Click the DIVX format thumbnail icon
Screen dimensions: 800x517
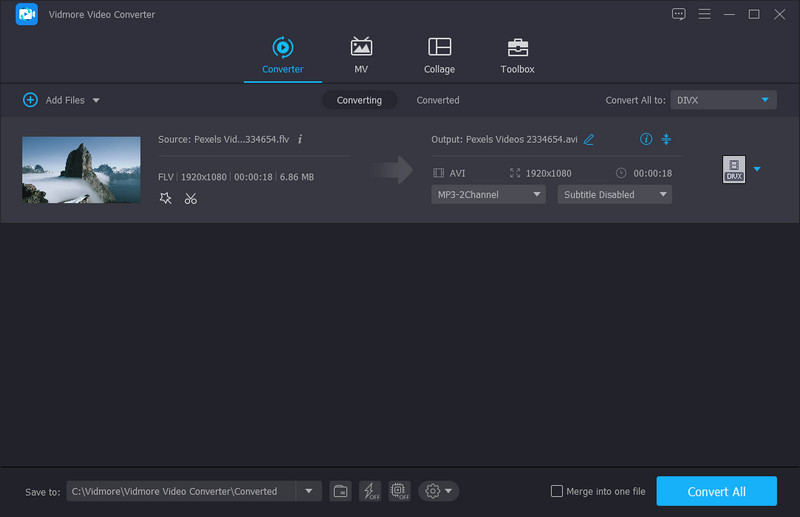[734, 170]
